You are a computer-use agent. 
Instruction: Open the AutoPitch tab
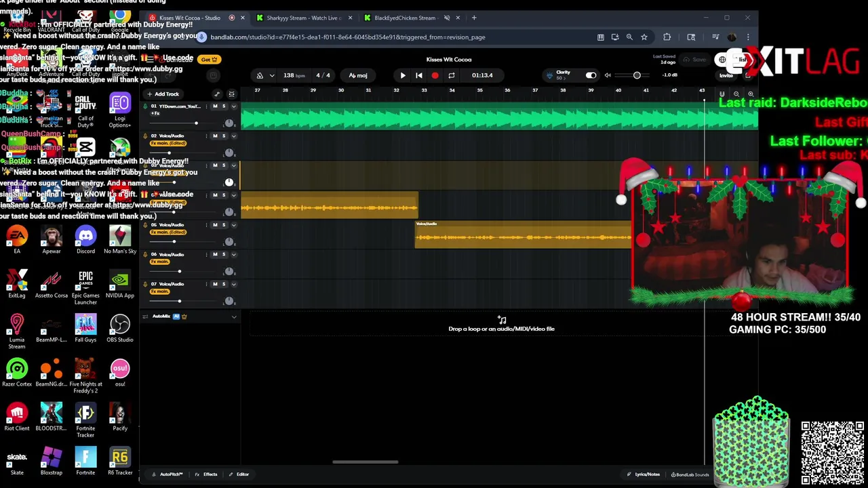pyautogui.click(x=167, y=474)
